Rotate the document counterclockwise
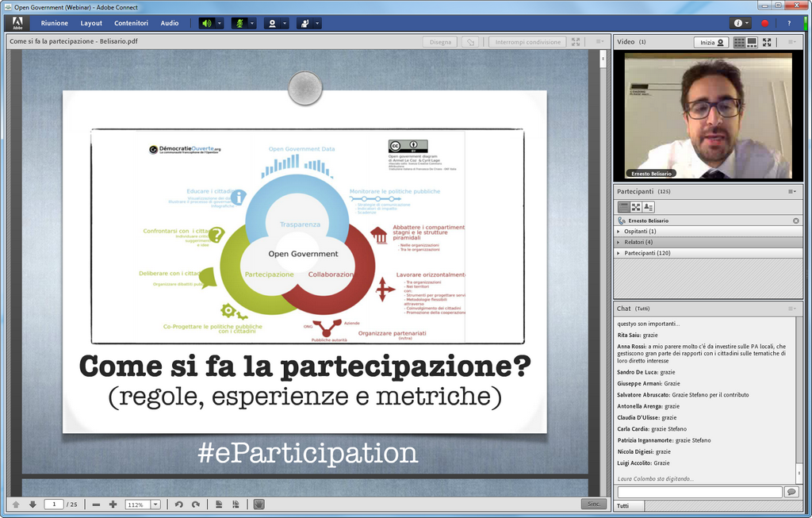This screenshot has height=518, width=812. [x=178, y=505]
